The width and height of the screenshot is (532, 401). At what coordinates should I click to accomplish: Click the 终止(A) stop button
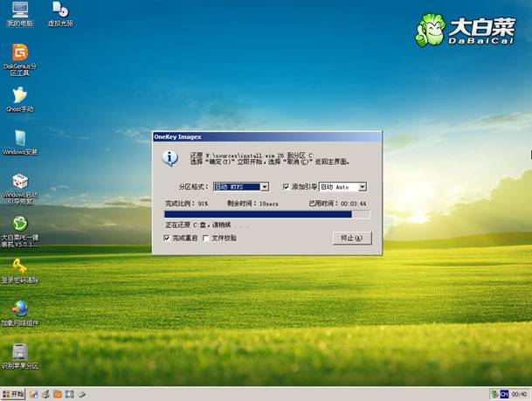[x=353, y=238]
